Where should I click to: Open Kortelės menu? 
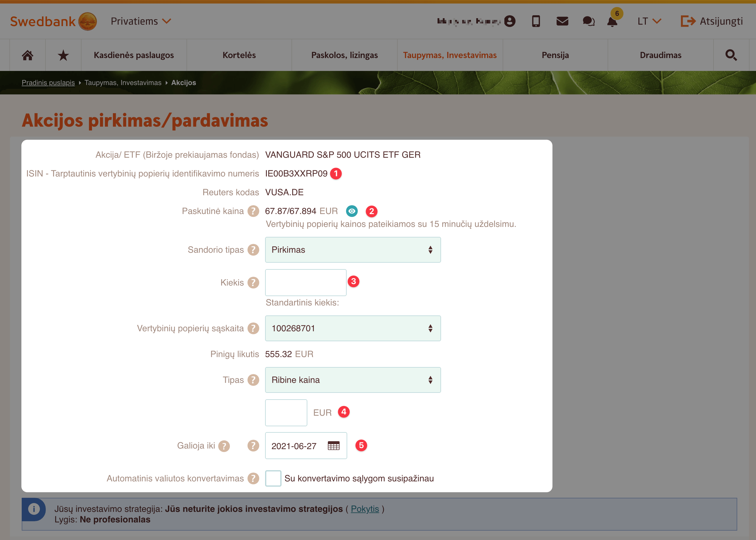pyautogui.click(x=239, y=55)
